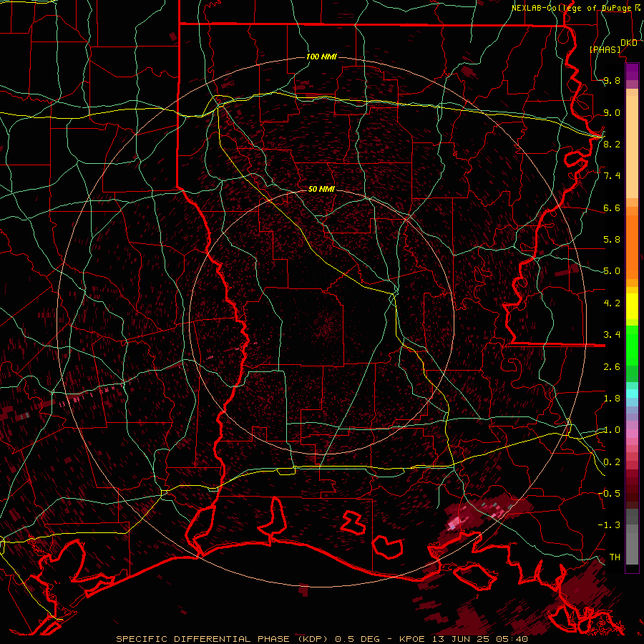
Task: Pick the purple band atop the color scale
Action: click(632, 72)
